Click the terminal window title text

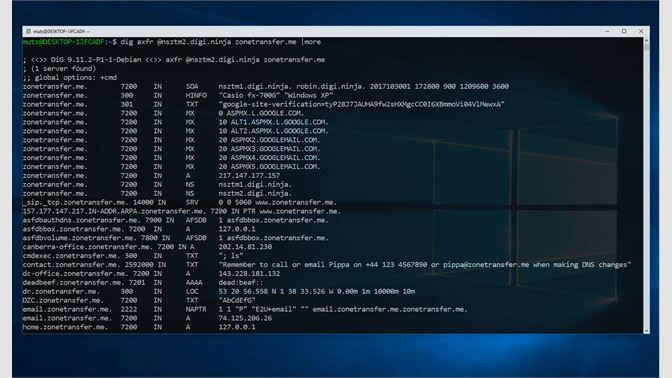[x=61, y=31]
